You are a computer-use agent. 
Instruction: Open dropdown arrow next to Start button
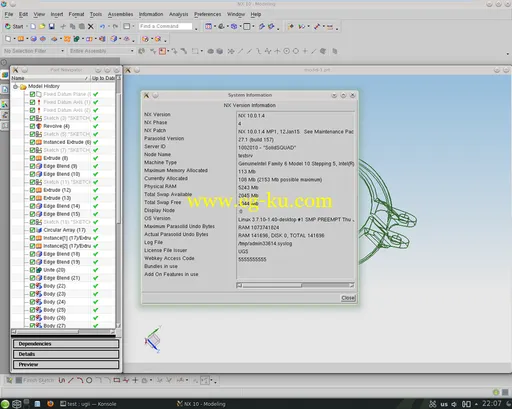point(27,26)
